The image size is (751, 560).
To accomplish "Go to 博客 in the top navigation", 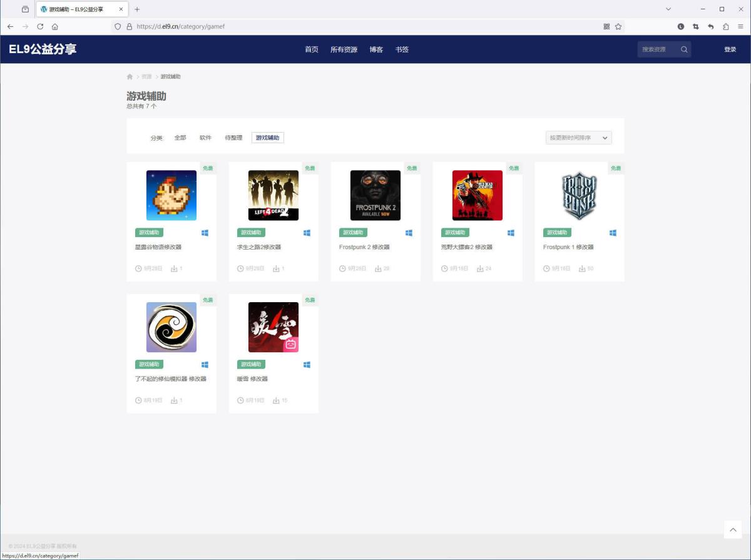I will tap(376, 49).
